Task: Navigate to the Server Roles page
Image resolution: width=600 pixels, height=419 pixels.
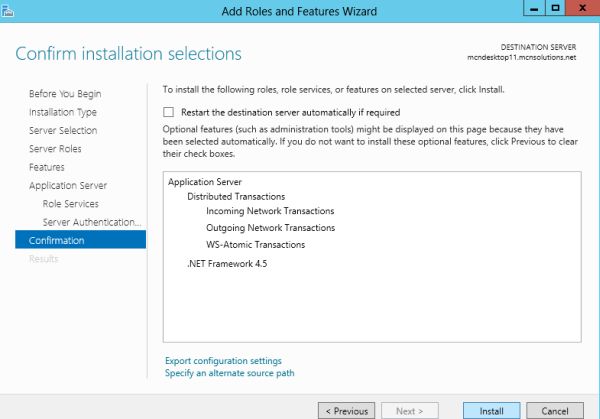Action: [55, 149]
